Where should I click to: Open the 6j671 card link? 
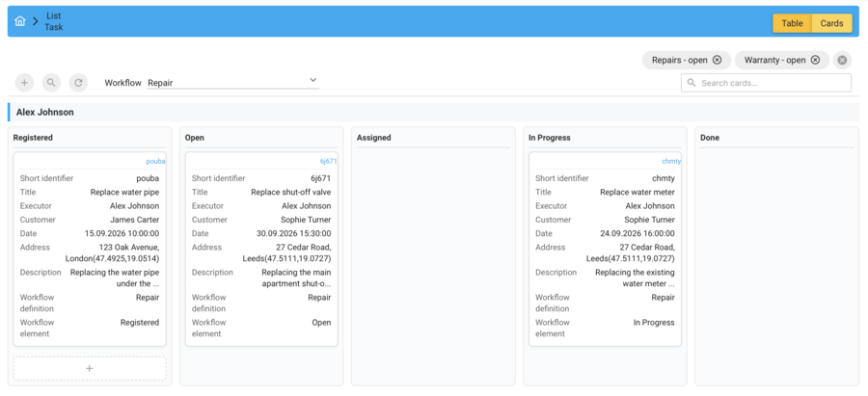pos(328,162)
